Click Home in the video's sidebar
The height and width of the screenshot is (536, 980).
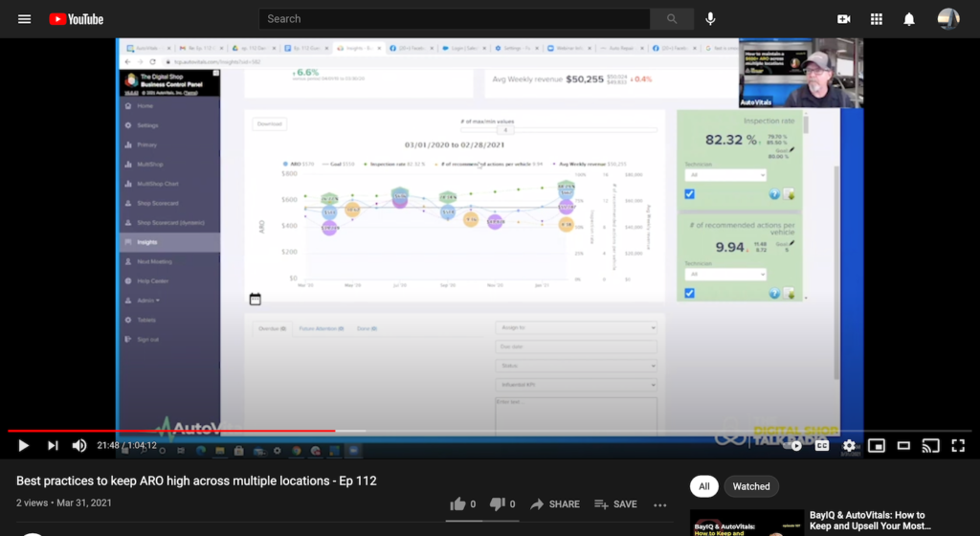(145, 105)
